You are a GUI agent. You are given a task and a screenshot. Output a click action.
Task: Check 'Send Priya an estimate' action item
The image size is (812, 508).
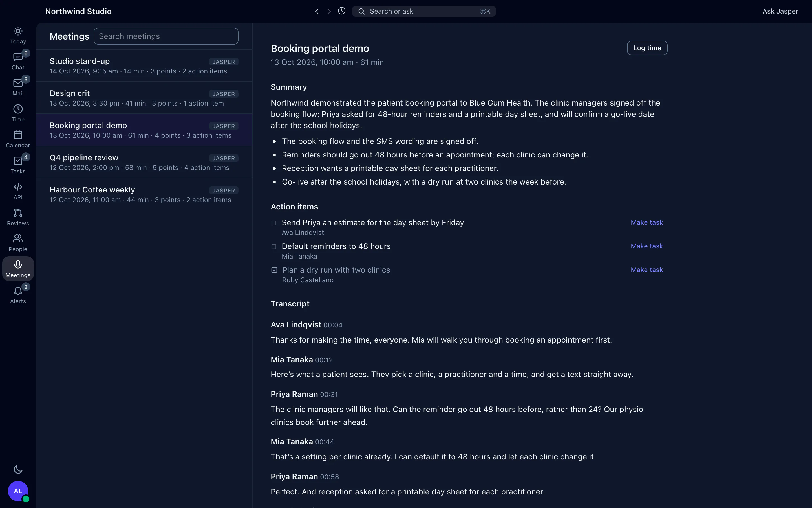[x=274, y=223]
